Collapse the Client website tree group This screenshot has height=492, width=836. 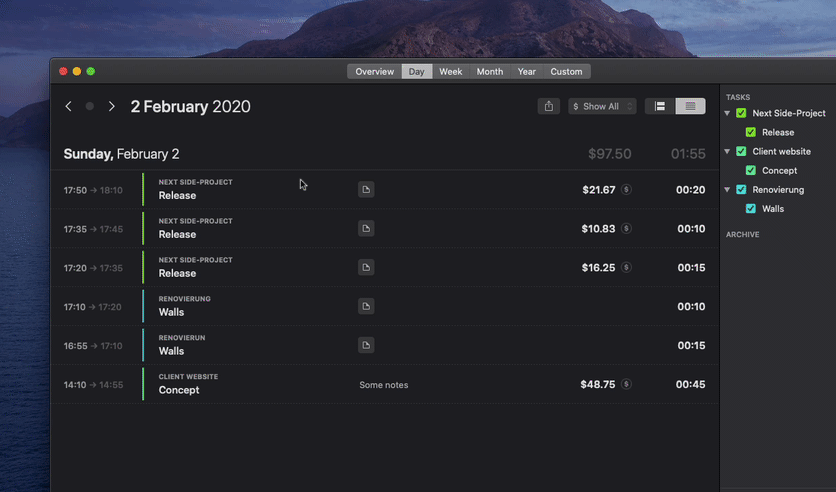(x=727, y=151)
